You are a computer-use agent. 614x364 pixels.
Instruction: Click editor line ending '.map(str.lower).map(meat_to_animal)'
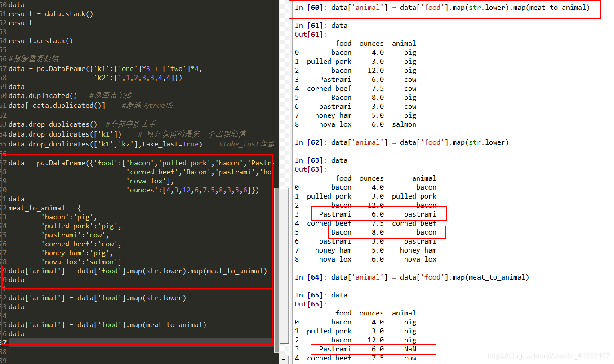pos(138,271)
